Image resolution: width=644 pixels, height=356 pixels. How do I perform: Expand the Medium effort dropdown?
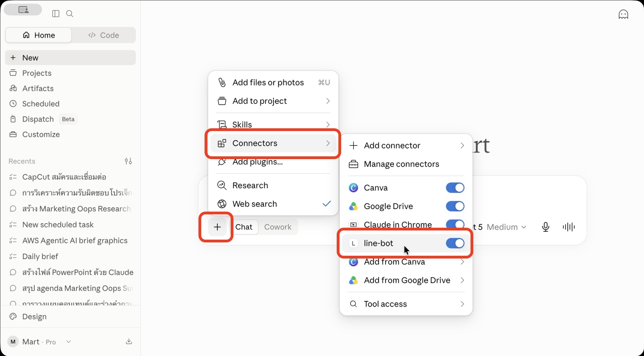click(x=506, y=227)
